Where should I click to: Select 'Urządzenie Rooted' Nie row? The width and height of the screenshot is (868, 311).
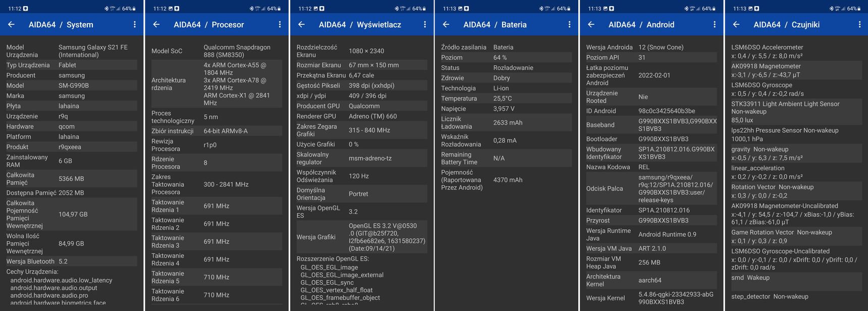(x=651, y=97)
